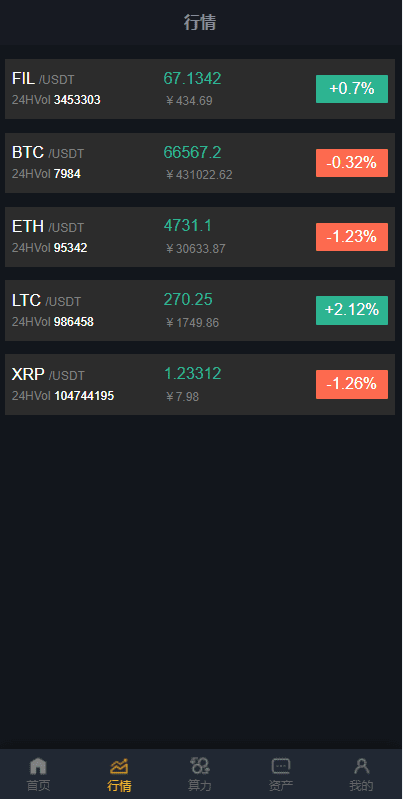Screen dimensions: 403x799
Task: Click the LTC +2.12% change badge
Action: (x=352, y=310)
